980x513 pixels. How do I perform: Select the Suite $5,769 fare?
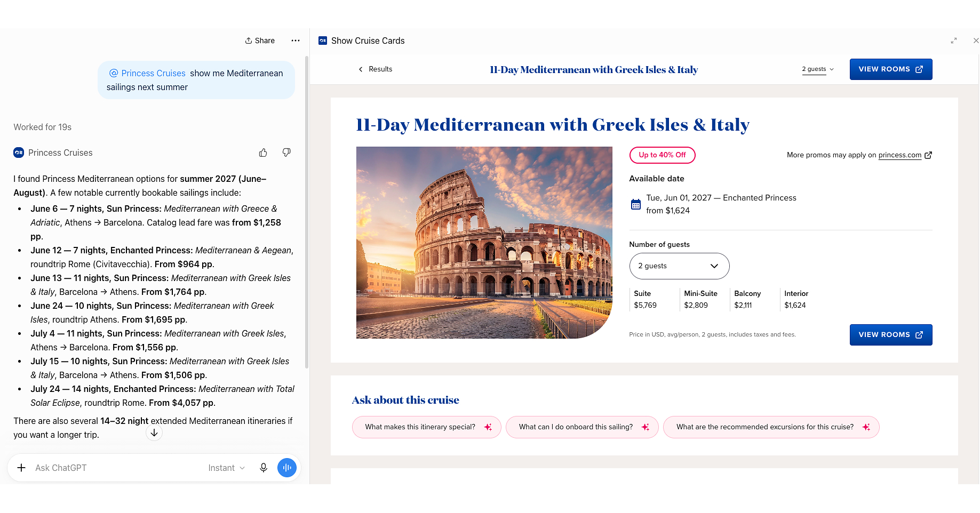tap(645, 299)
